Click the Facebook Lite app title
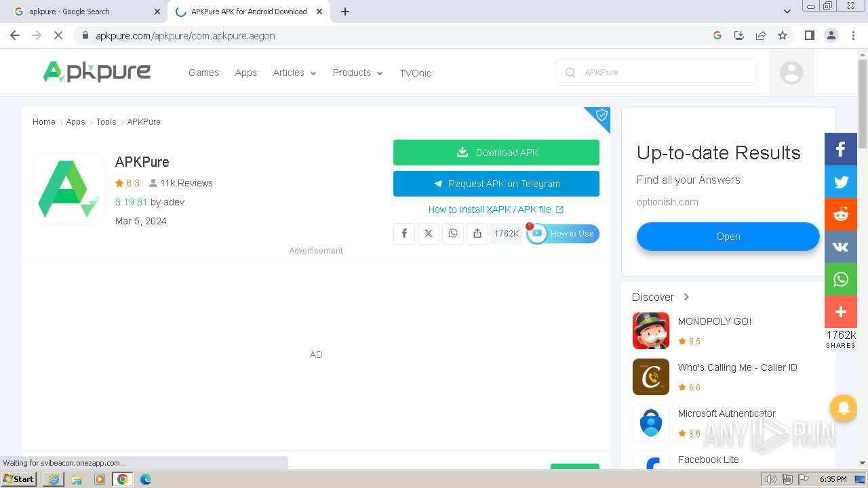 click(x=709, y=460)
